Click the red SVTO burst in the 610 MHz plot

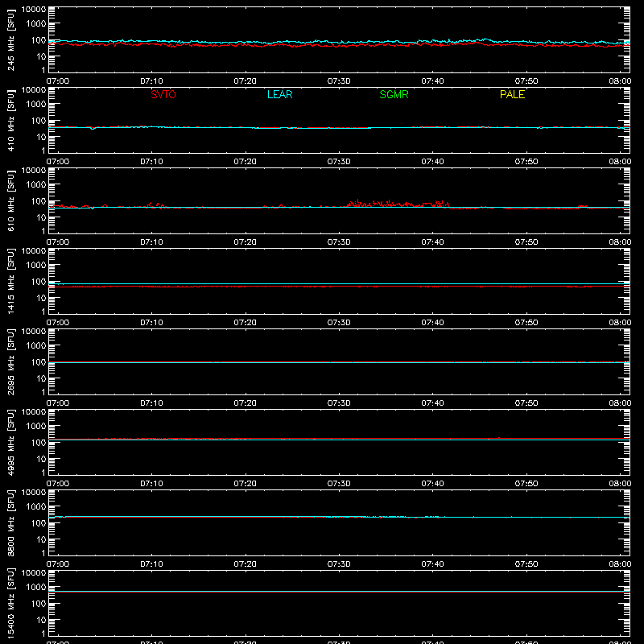tap(398, 204)
